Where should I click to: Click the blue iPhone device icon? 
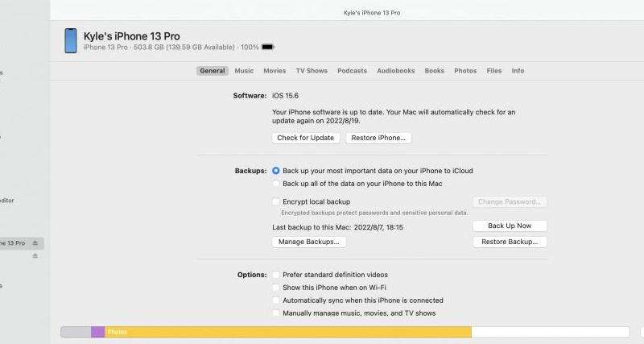click(71, 41)
